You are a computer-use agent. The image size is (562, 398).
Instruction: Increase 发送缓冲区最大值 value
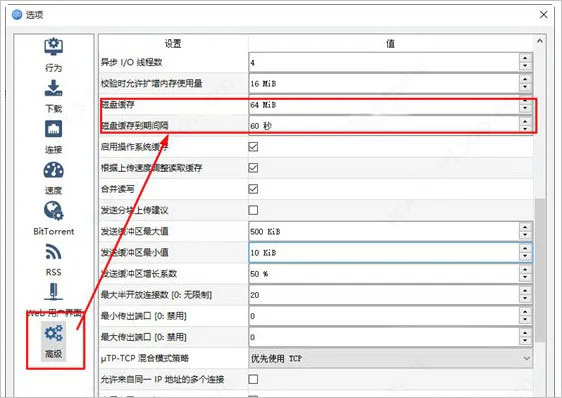pos(525,227)
